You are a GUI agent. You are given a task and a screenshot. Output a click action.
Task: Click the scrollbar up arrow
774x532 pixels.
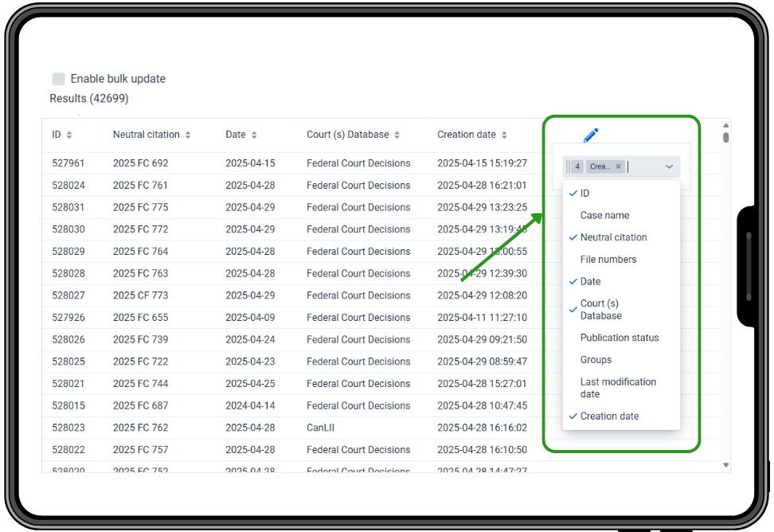pos(725,125)
